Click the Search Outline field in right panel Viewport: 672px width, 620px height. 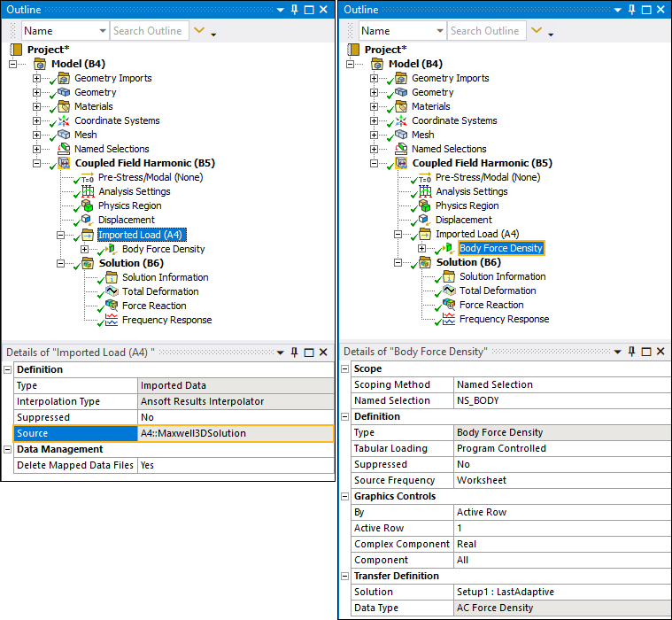tap(485, 31)
